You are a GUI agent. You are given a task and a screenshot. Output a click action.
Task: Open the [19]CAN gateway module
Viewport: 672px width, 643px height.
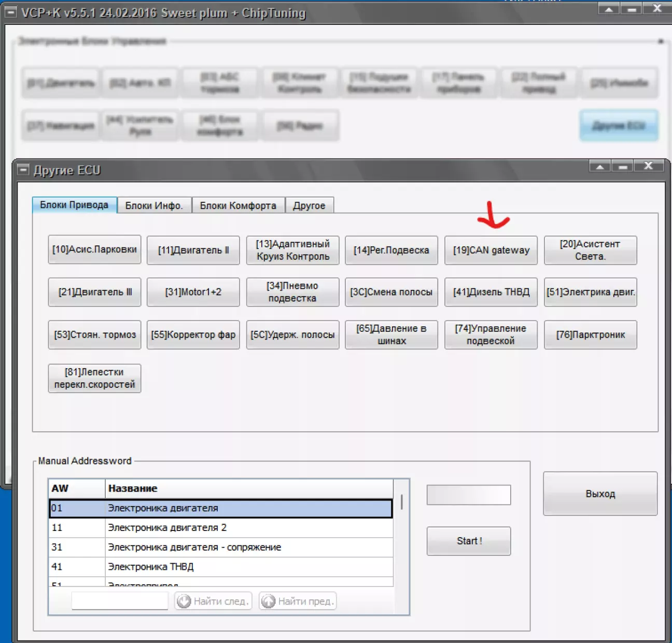(491, 250)
